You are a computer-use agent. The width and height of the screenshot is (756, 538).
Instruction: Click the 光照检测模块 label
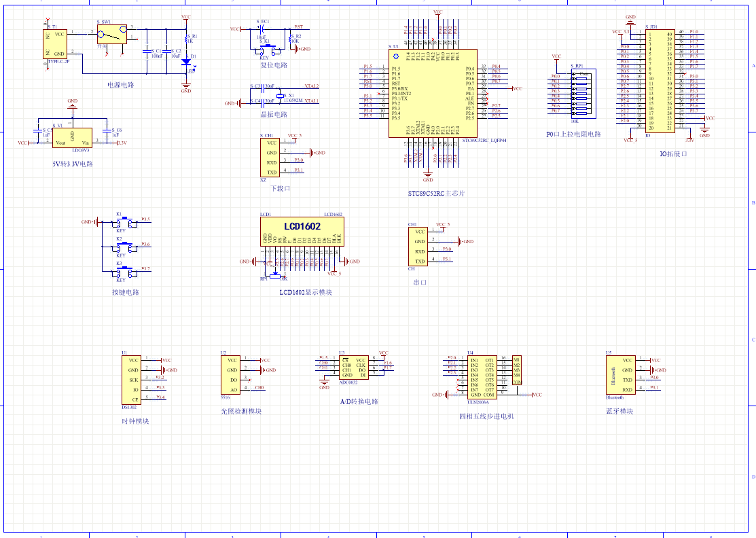pyautogui.click(x=241, y=412)
